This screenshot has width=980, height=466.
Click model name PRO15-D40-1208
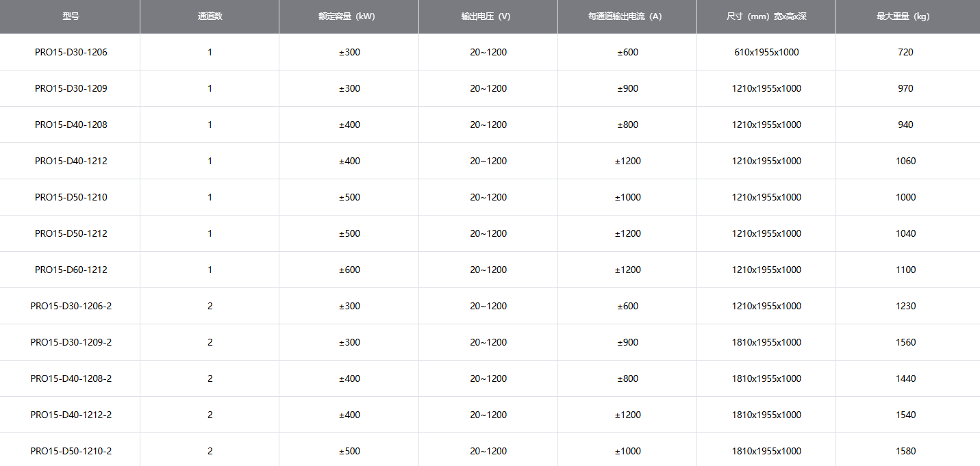pos(71,125)
